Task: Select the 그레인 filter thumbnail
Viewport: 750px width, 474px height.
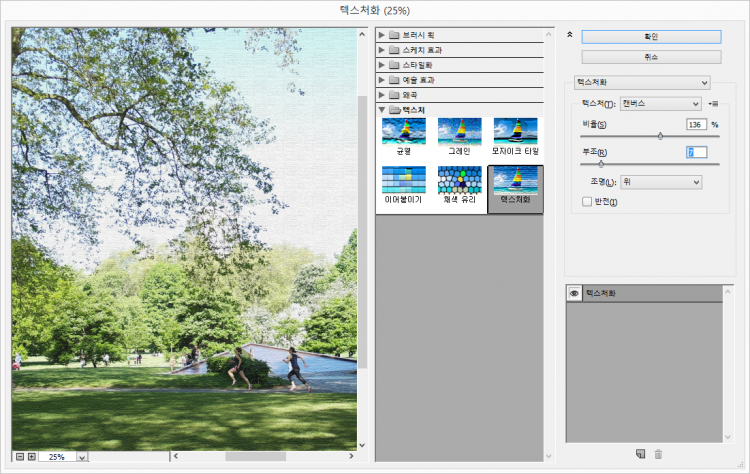Action: 459,131
